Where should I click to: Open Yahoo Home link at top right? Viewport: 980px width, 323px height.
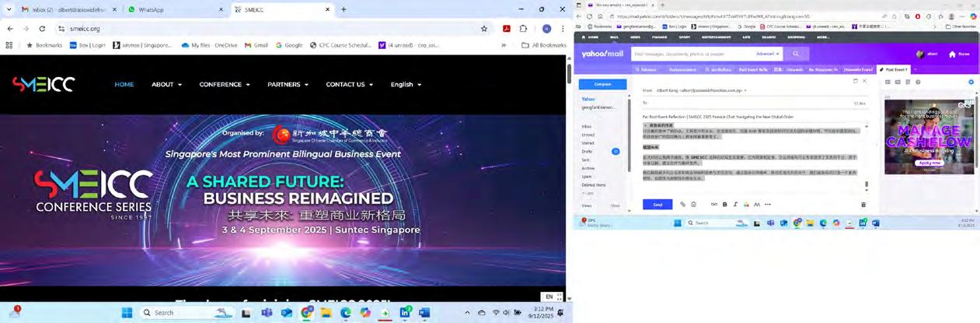coord(960,54)
